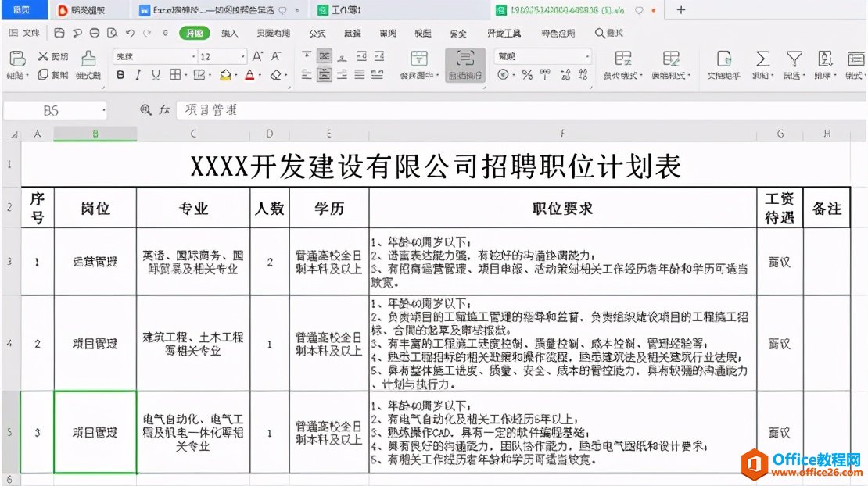Screen dimensions: 868x486
Task: Apply top vertical alignment icon
Action: [307, 56]
